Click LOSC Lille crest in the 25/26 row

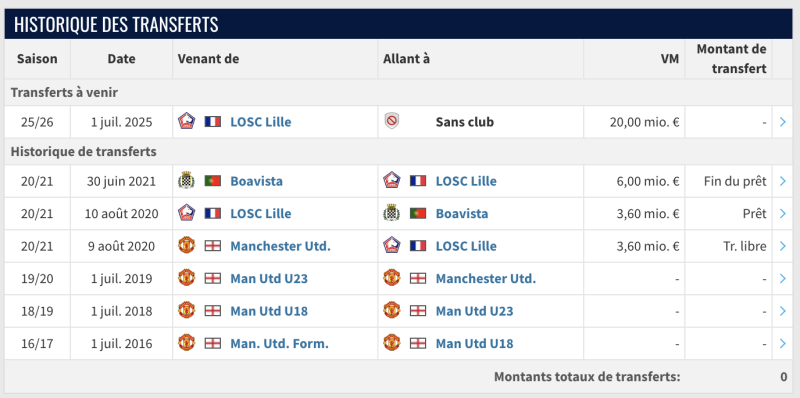pos(186,121)
